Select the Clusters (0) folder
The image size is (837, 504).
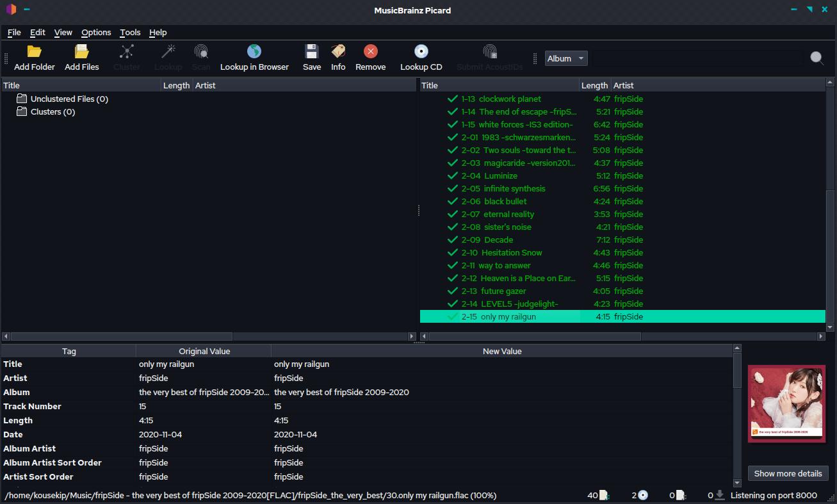[53, 112]
